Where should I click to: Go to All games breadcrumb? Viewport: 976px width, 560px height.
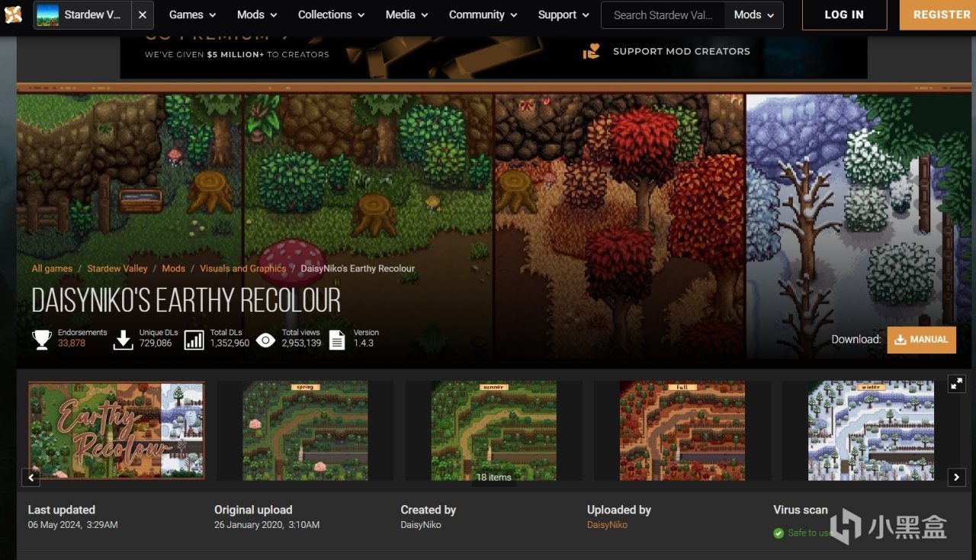(52, 268)
